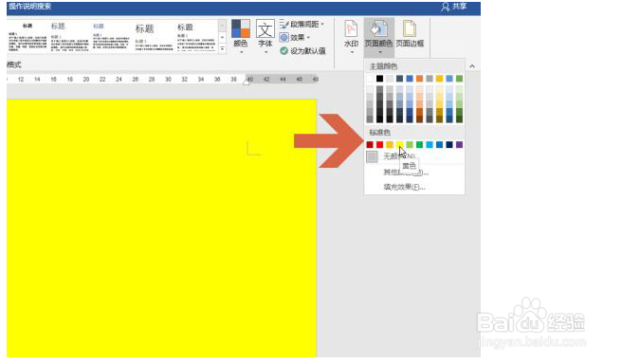Click the right margin marker on the ruler

(246, 82)
